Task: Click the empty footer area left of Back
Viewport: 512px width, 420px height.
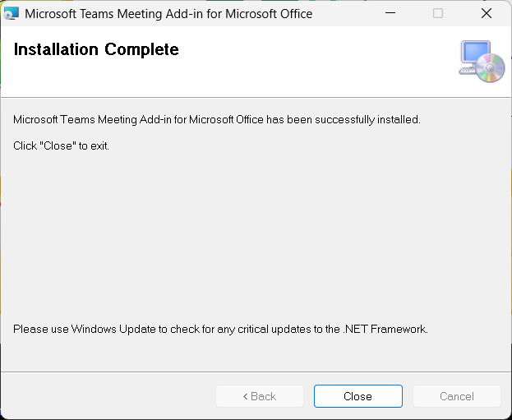Action: [107, 396]
